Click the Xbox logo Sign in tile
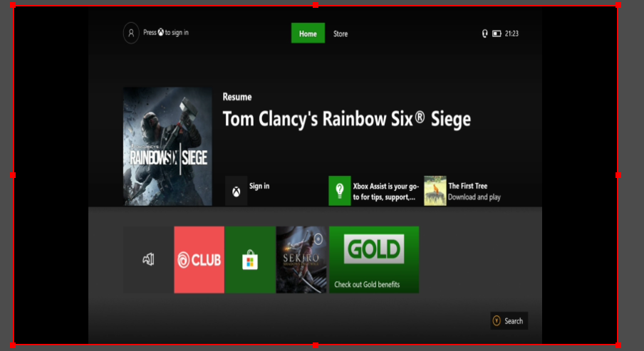 coord(237,191)
